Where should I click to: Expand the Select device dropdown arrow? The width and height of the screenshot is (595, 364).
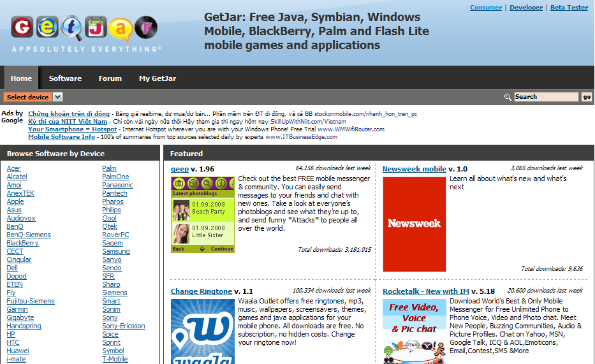[57, 97]
